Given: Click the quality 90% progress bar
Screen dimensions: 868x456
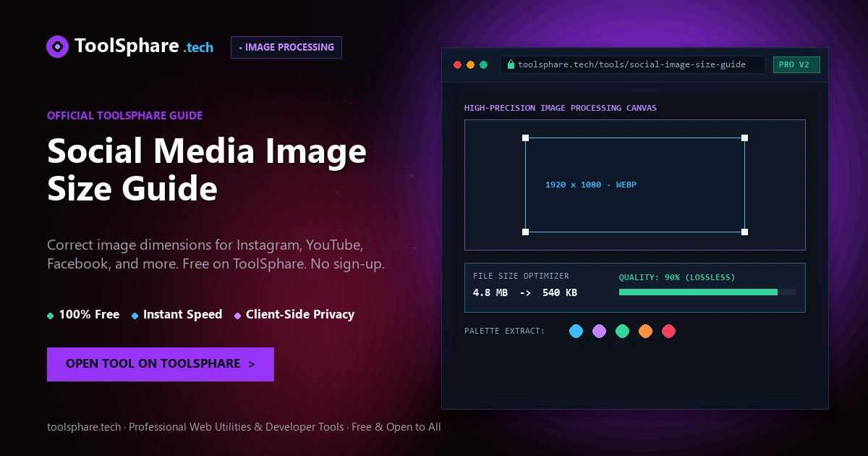Looking at the screenshot, I should [707, 292].
